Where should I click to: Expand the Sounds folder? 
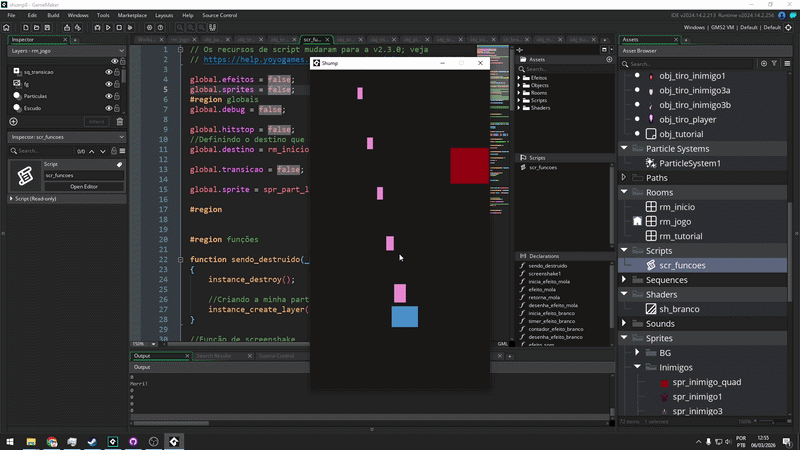[624, 323]
